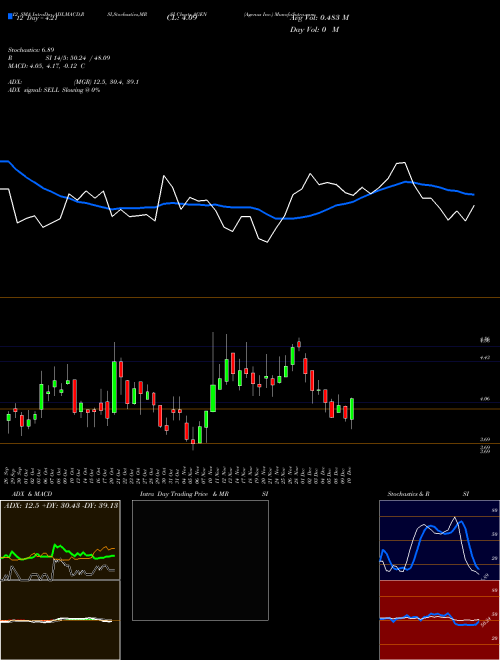The image size is (500, 660).
Task: Click the MACD values line 4.05, 4.17, -0.12
Action: [46, 66]
